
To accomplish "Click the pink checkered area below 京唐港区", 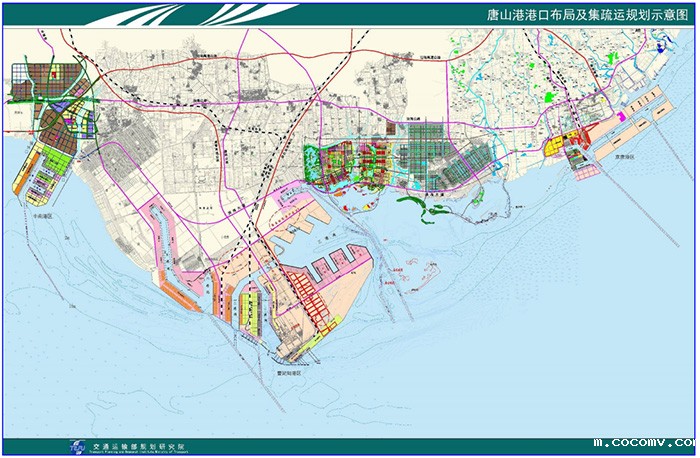I will click(585, 170).
